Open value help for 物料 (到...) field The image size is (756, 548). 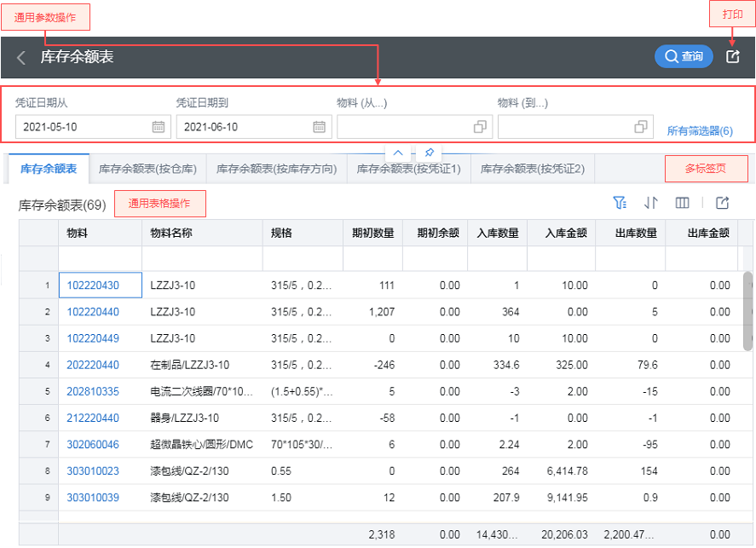pyautogui.click(x=641, y=127)
